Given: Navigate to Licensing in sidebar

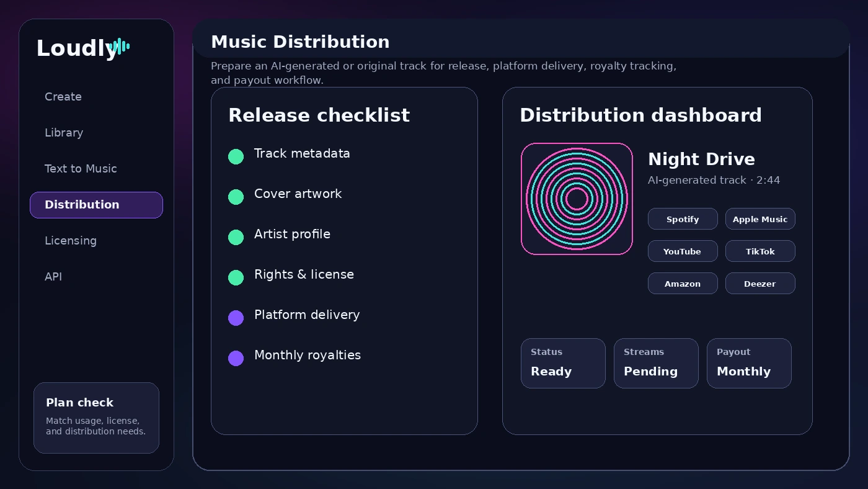Looking at the screenshot, I should (x=71, y=241).
